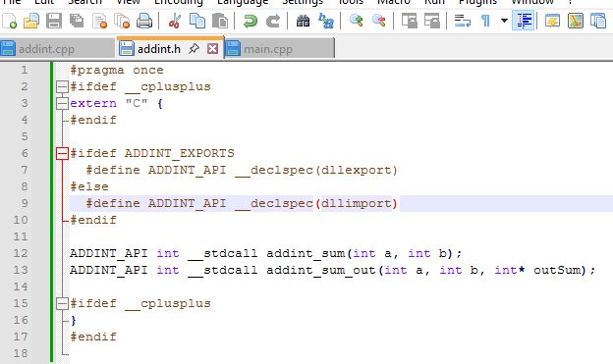Zoom out using the magnifier minus icon

pyautogui.click(x=378, y=21)
